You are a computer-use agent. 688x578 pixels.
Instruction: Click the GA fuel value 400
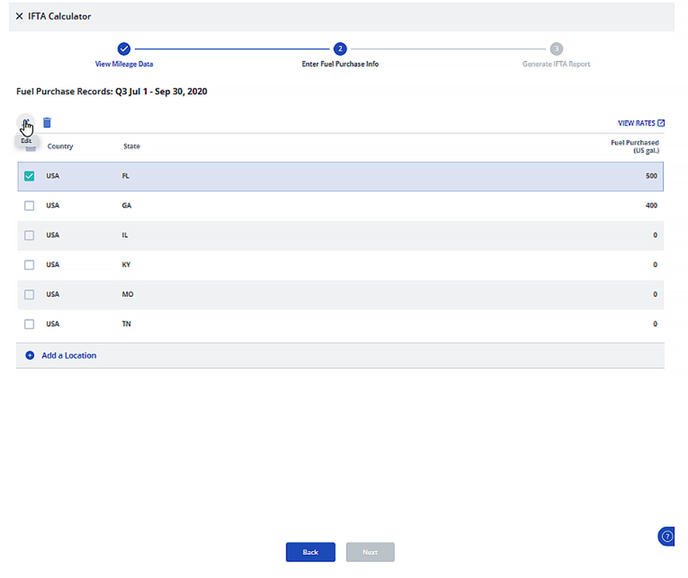(652, 205)
